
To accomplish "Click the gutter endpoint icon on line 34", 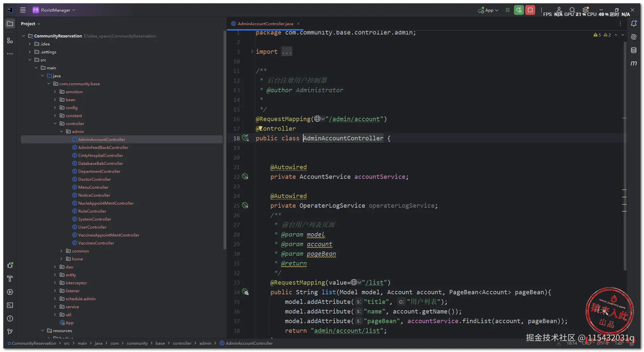I will 245,292.
